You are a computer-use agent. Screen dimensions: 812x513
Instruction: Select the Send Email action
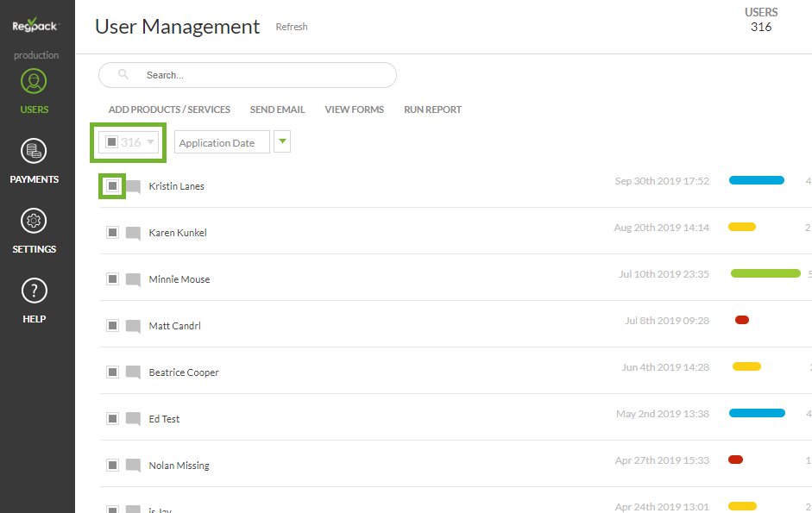pos(277,109)
